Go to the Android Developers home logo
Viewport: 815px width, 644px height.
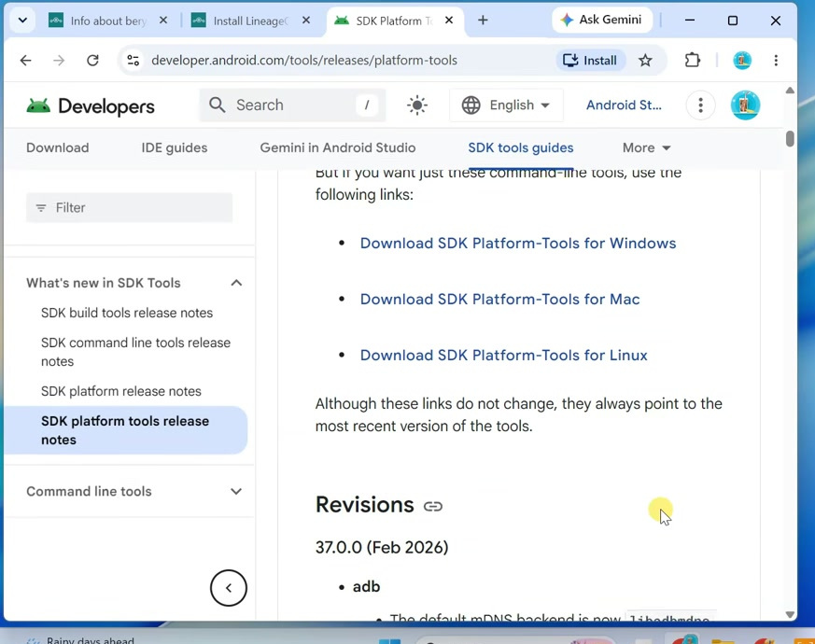pos(91,106)
